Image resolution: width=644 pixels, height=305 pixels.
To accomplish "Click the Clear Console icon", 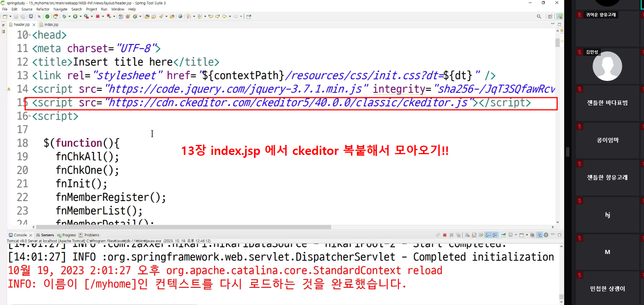I will coord(467,235).
